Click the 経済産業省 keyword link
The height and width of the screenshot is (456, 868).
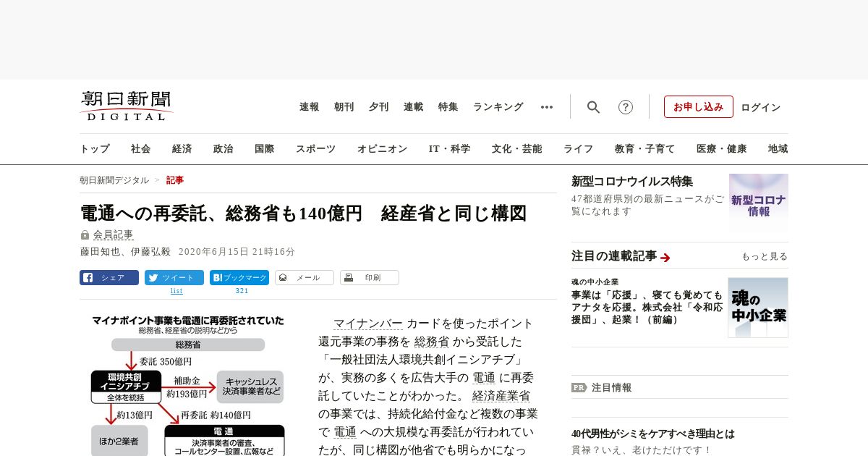click(501, 396)
